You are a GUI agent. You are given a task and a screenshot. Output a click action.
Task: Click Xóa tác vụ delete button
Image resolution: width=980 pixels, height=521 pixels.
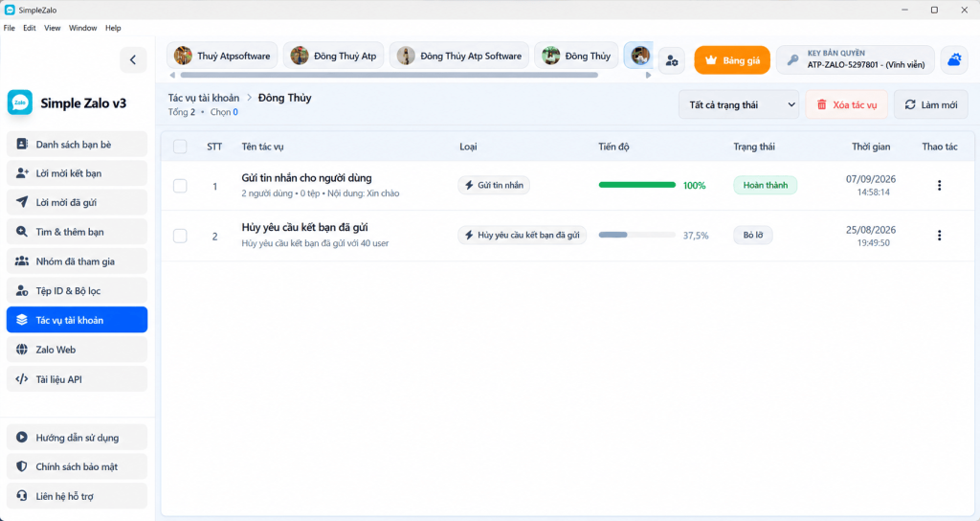pos(846,104)
